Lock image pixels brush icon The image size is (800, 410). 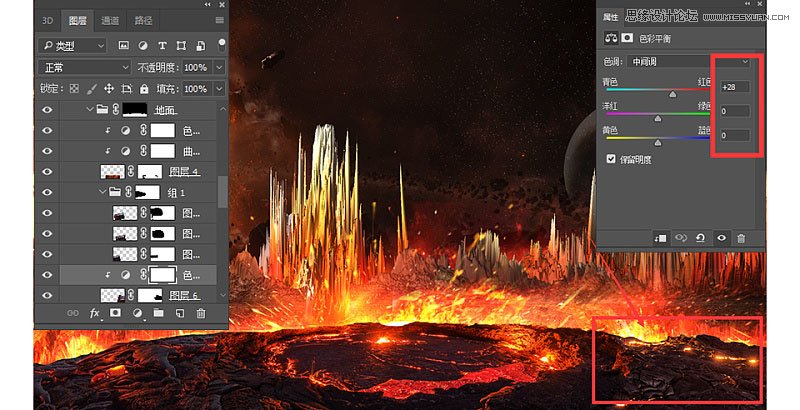point(92,89)
